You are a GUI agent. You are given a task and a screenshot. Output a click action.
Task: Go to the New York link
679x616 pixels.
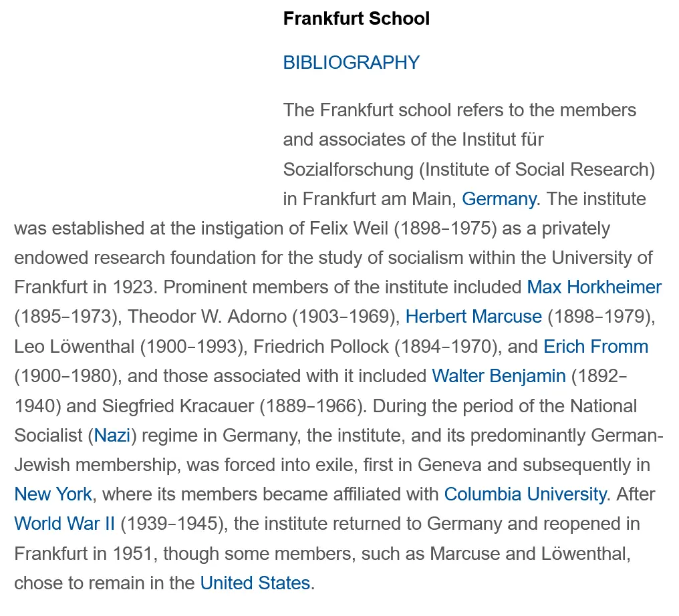pyautogui.click(x=53, y=494)
